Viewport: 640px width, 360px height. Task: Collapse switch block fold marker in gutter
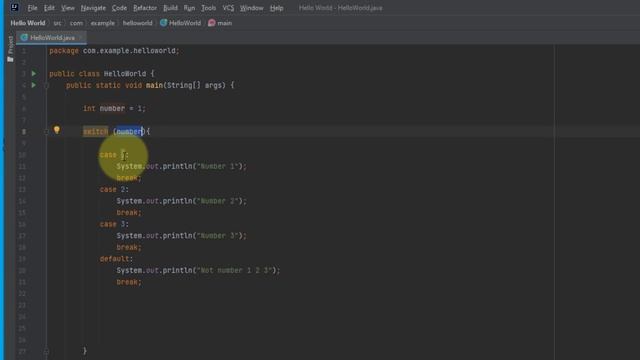pyautogui.click(x=47, y=131)
